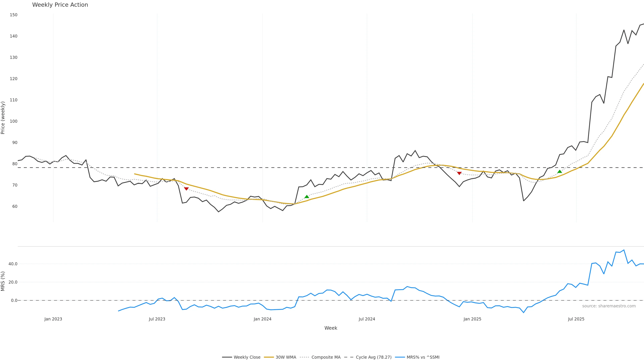Viewport: 644px width, 362px height.
Task: Select the Jul 2025 x-axis label
Action: (576, 319)
